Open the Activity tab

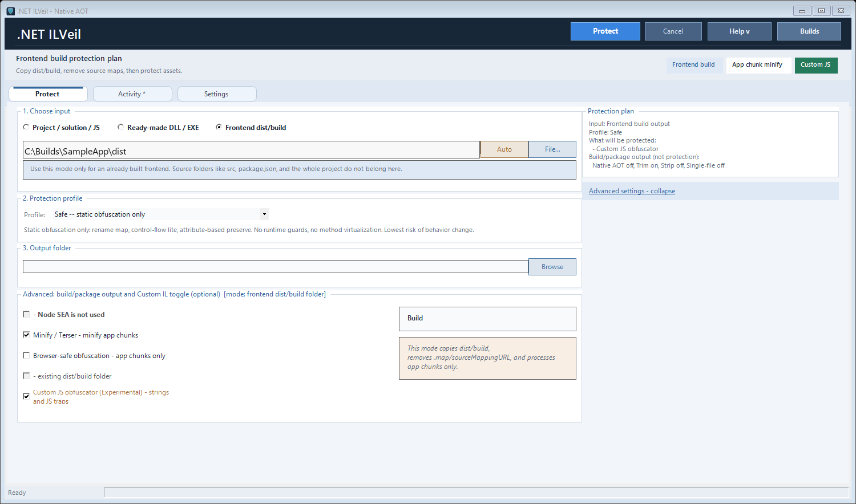click(132, 94)
